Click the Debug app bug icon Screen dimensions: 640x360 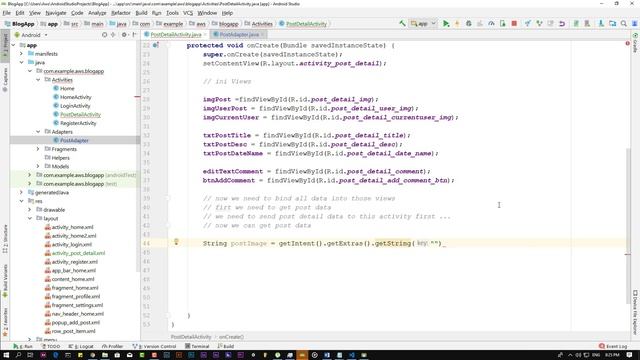coord(469,24)
